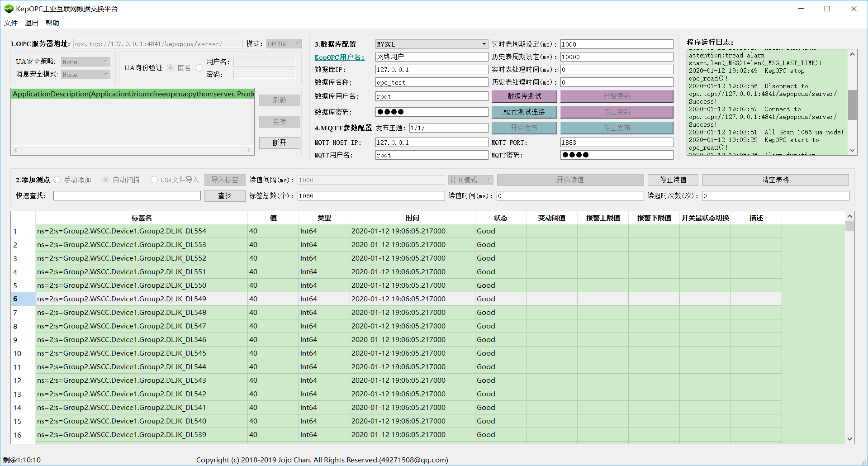Click the endpoint list right scroll arrow
The height and width of the screenshot is (466, 868).
point(249,150)
